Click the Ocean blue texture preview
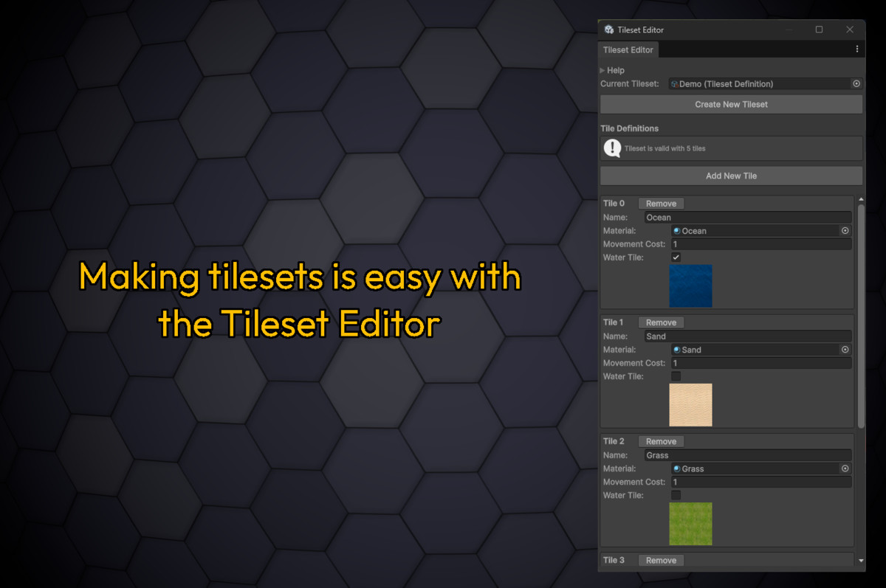Screen dimensions: 886x588 690,286
